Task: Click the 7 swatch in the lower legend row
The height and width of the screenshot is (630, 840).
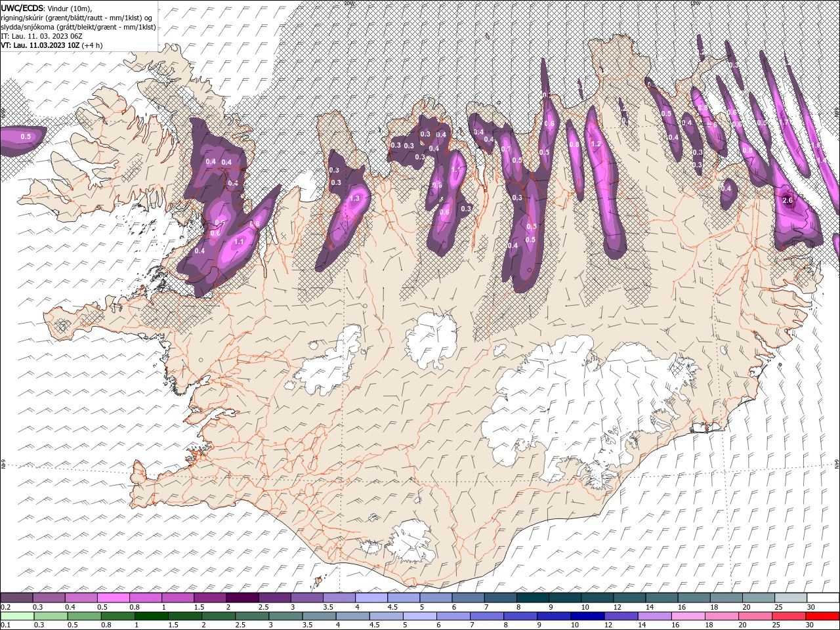Action: [x=487, y=616]
